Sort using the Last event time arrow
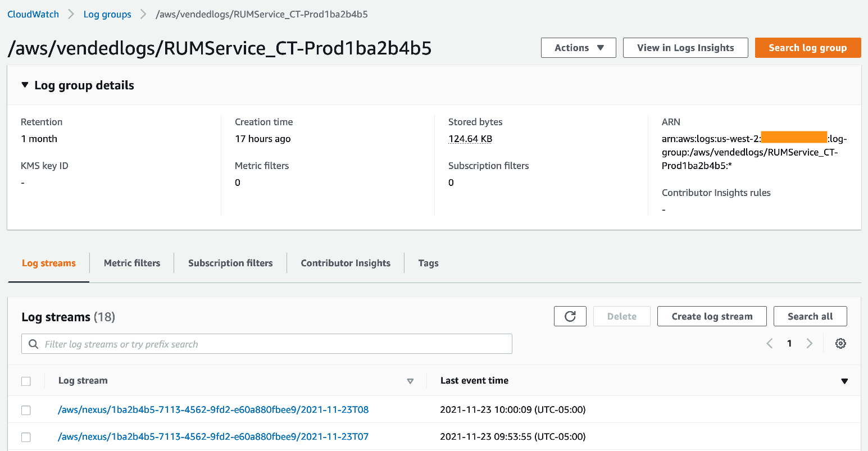The height and width of the screenshot is (451, 868). [844, 381]
